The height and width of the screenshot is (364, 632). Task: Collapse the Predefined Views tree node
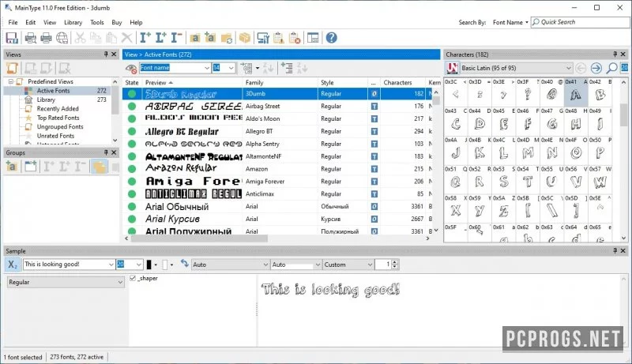click(x=11, y=81)
